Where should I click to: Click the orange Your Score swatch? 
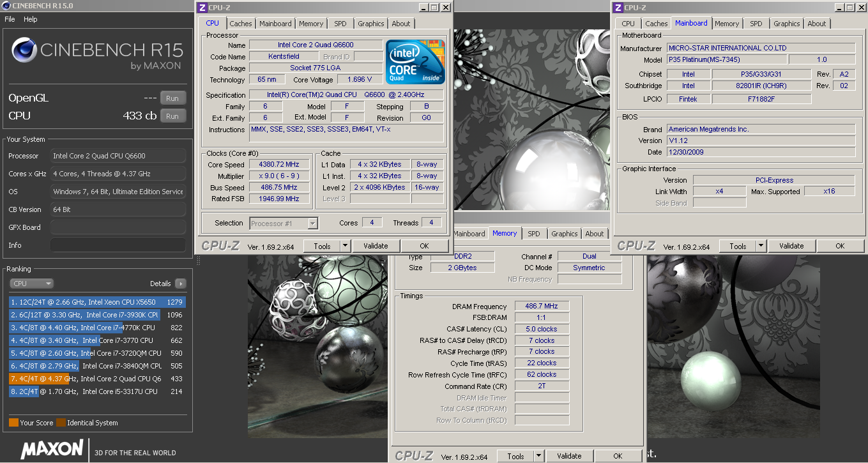coord(13,423)
